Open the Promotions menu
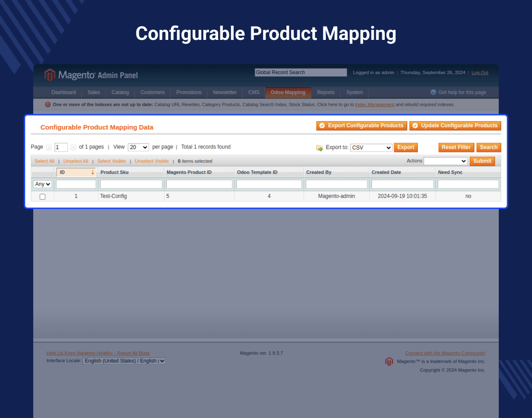This screenshot has height=418, width=532. coord(189,92)
